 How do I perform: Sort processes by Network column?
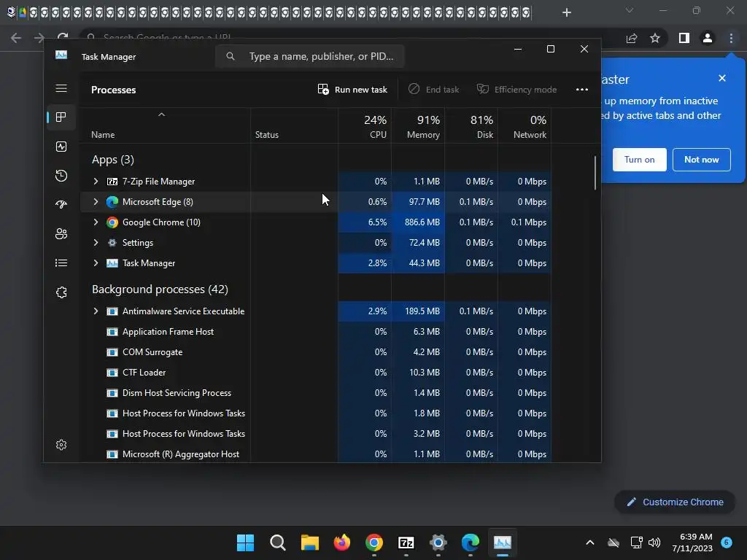[525, 126]
